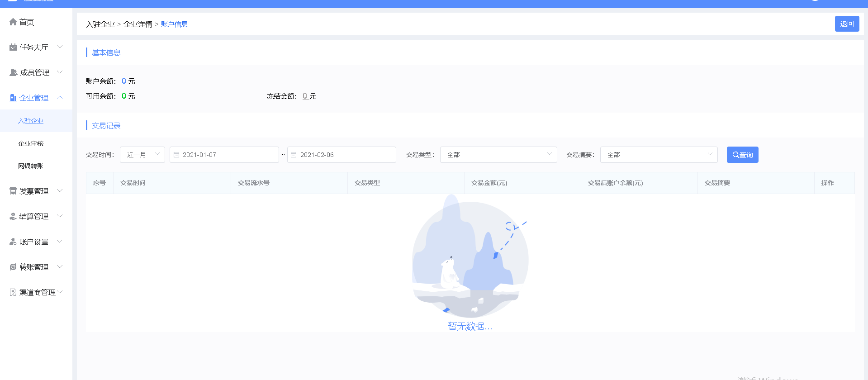
Task: Open the 近一月 time range dropdown
Action: (142, 155)
